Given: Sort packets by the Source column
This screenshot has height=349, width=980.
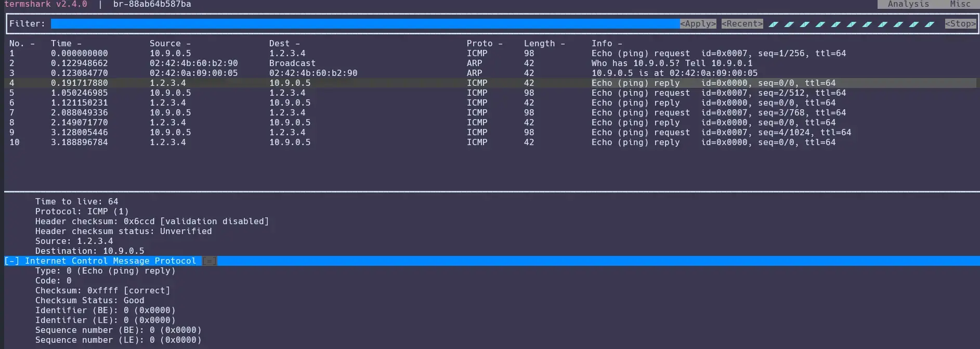Looking at the screenshot, I should click(170, 44).
